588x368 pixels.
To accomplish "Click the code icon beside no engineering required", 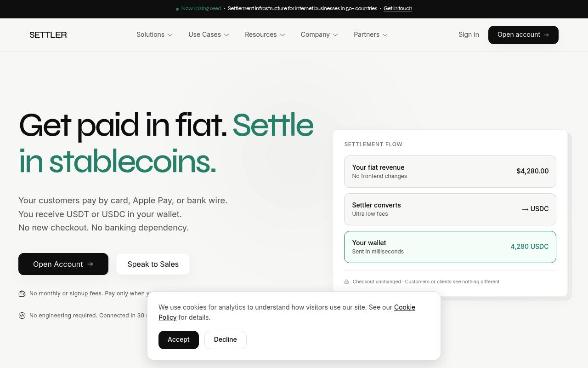I will pyautogui.click(x=22, y=316).
